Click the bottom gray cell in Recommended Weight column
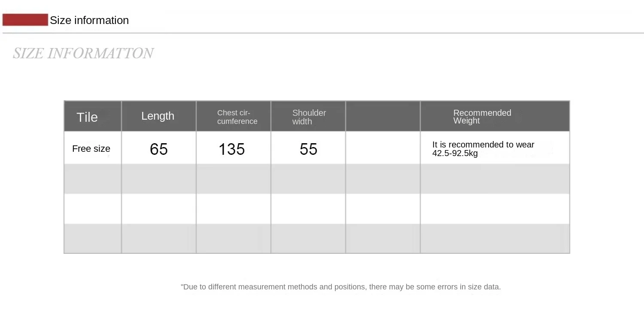644x325 pixels. pos(495,238)
